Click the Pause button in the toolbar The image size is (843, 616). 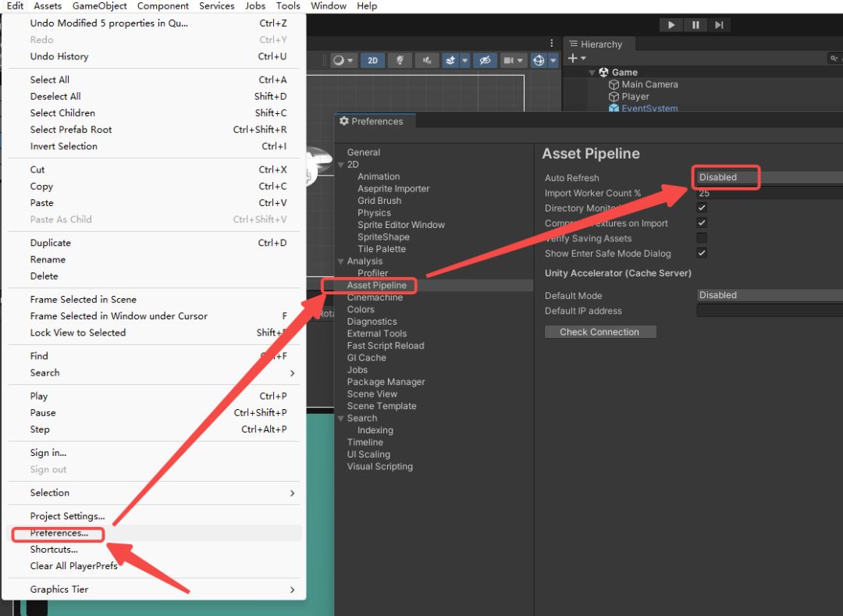pos(695,25)
